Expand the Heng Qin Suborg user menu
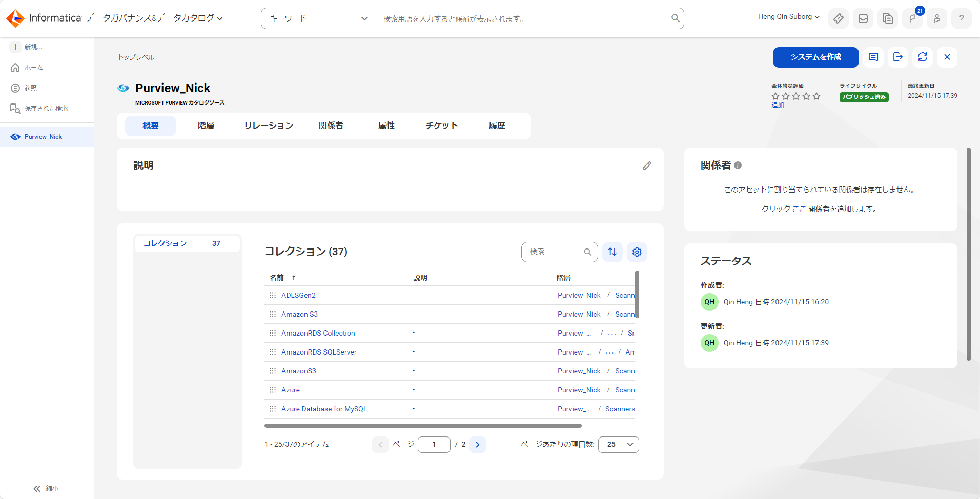This screenshot has width=980, height=499. pos(789,17)
